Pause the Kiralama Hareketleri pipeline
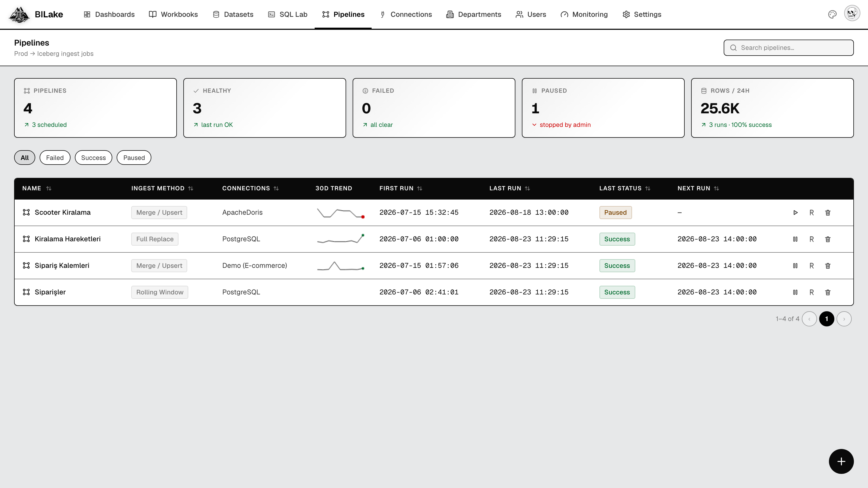868x488 pixels. [795, 239]
